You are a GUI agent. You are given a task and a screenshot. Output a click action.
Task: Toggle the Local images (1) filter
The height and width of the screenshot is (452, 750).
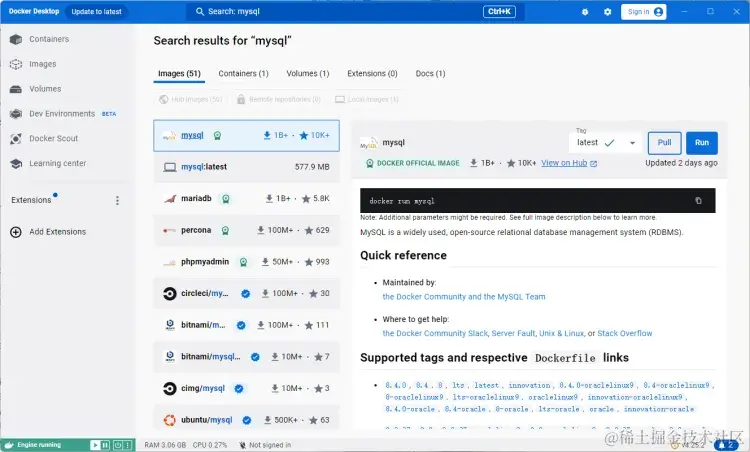(x=367, y=99)
